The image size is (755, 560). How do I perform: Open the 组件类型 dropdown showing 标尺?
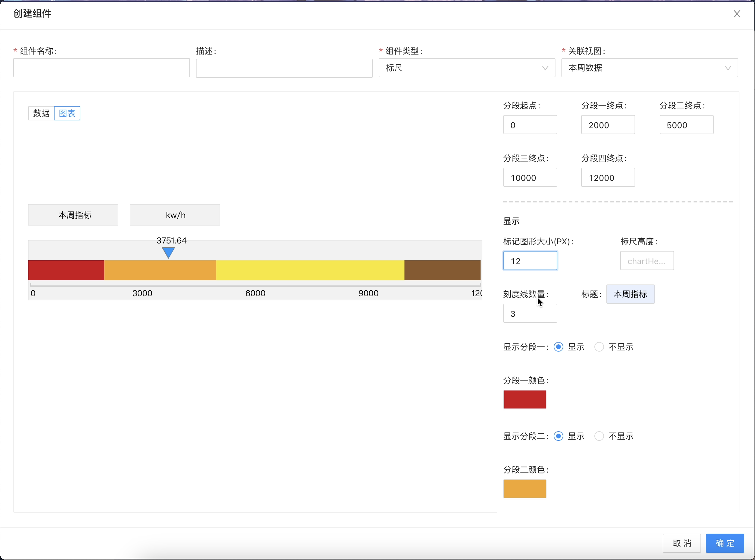pyautogui.click(x=467, y=68)
